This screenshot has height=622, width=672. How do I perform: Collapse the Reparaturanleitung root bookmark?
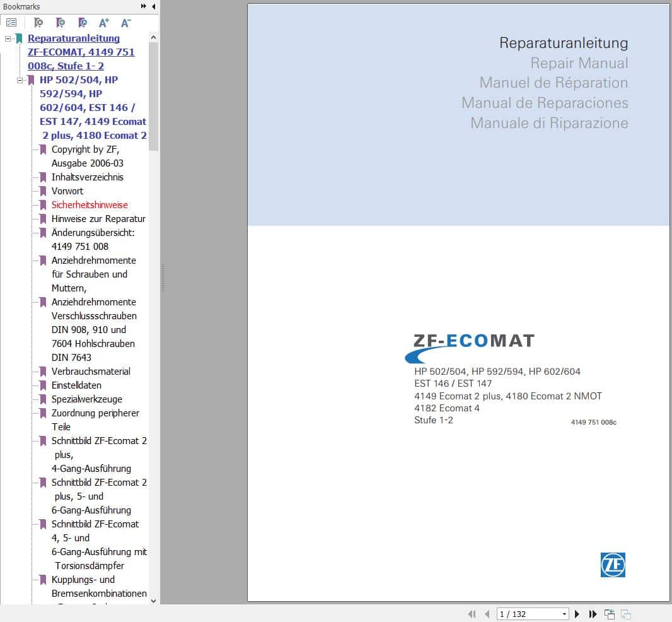(x=8, y=38)
